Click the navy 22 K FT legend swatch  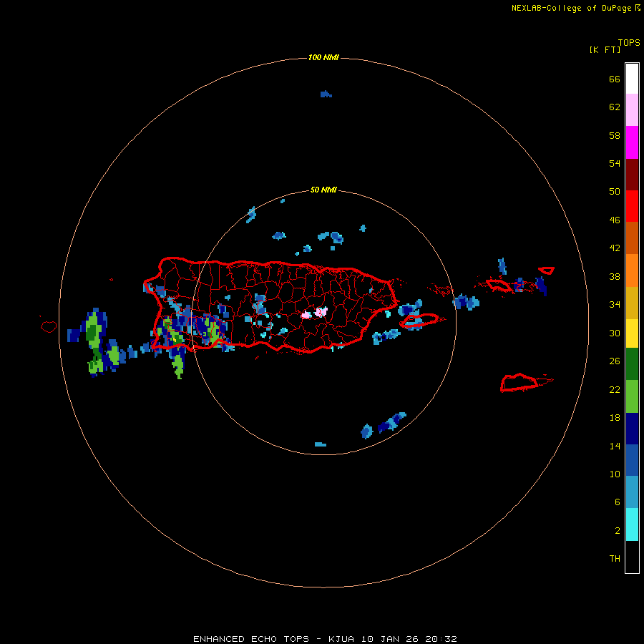pyautogui.click(x=632, y=429)
